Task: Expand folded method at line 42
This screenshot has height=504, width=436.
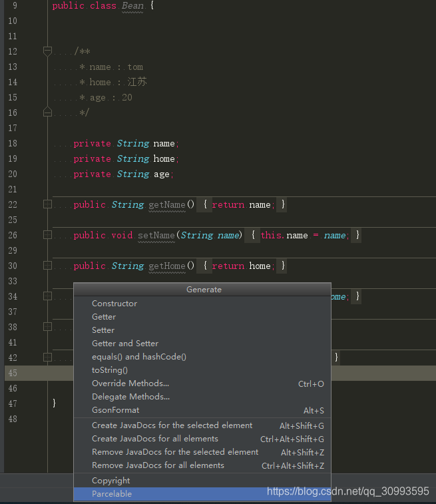Action: point(47,357)
